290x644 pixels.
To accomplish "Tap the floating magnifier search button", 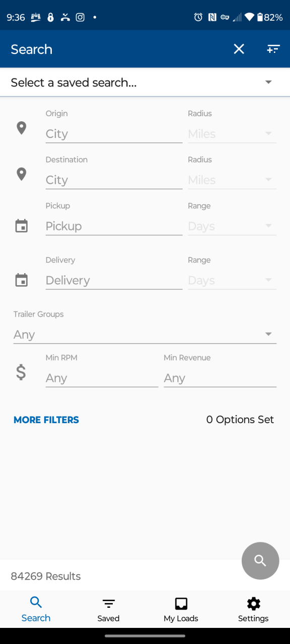I will point(260,560).
